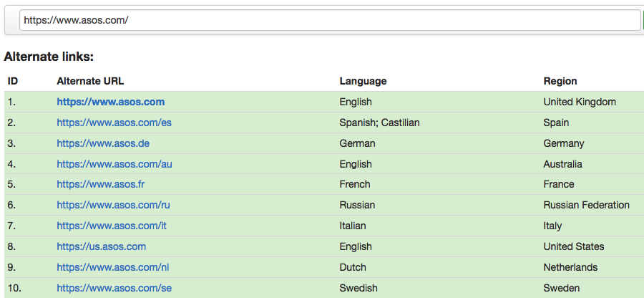Click the 'Netherlands' region cell
Screen dimensions: 644x303
pos(570,267)
